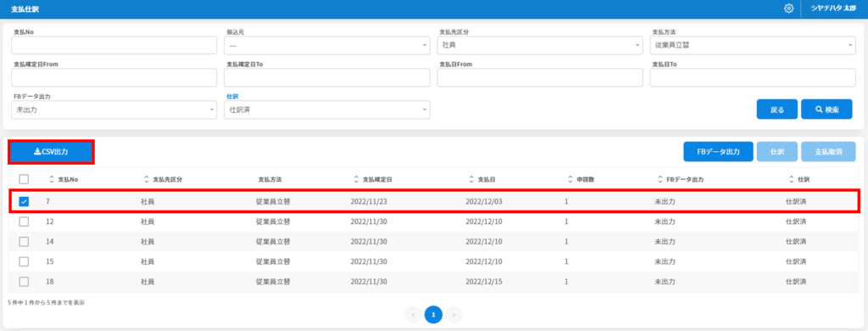Uncheck the checkbox for row 7
Viewport: 868px width, 331px height.
[x=24, y=201]
